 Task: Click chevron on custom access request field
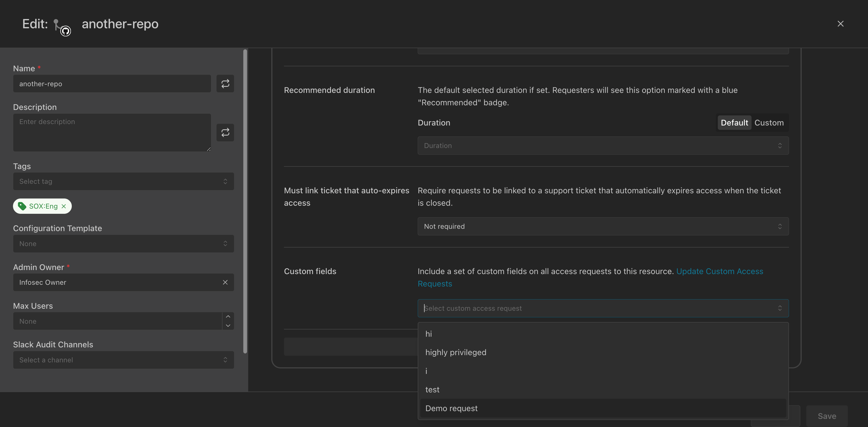[780, 308]
